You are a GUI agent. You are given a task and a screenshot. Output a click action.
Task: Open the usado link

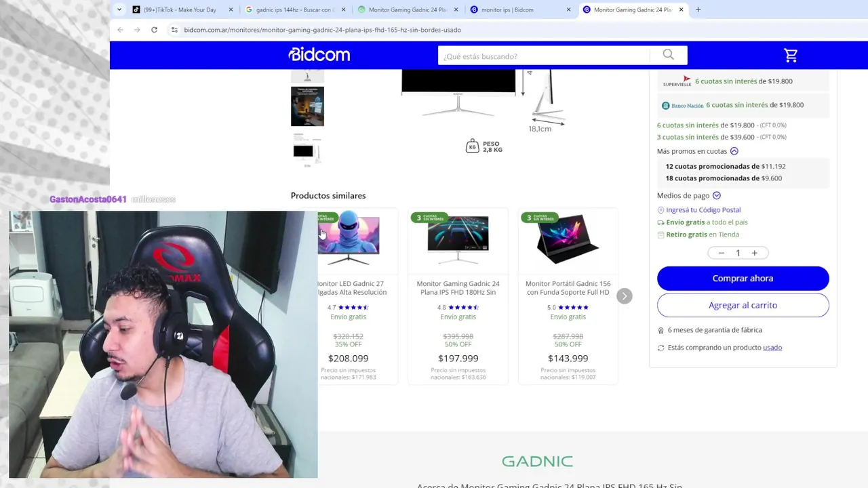(772, 348)
